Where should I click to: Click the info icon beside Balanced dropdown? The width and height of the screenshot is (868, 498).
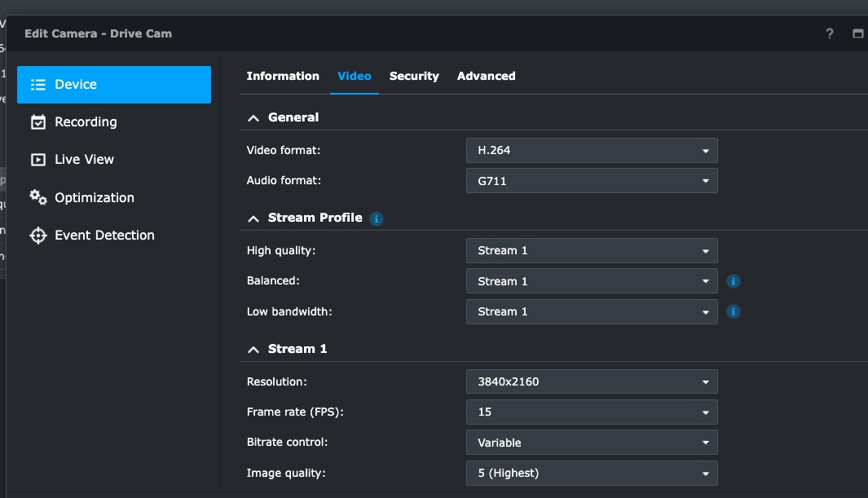click(x=733, y=281)
